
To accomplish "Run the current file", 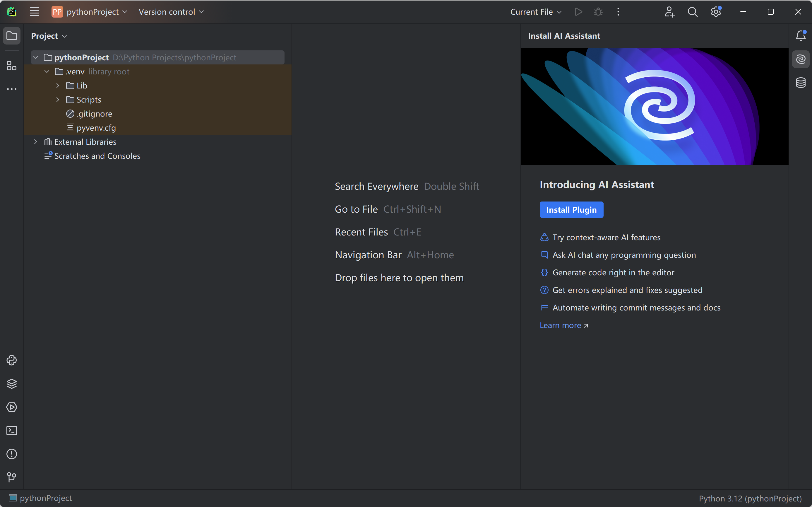I will [578, 12].
